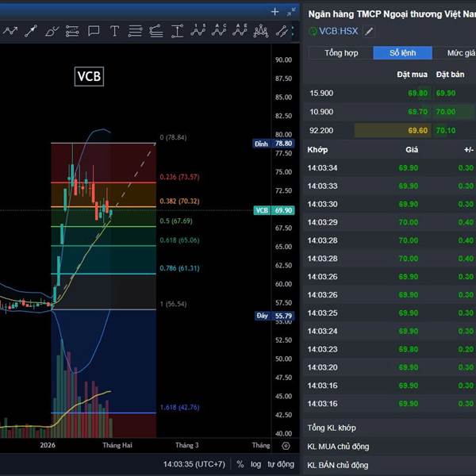The width and height of the screenshot is (476, 476).
Task: Open the VCB:HSX symbol selector
Action: 339,31
